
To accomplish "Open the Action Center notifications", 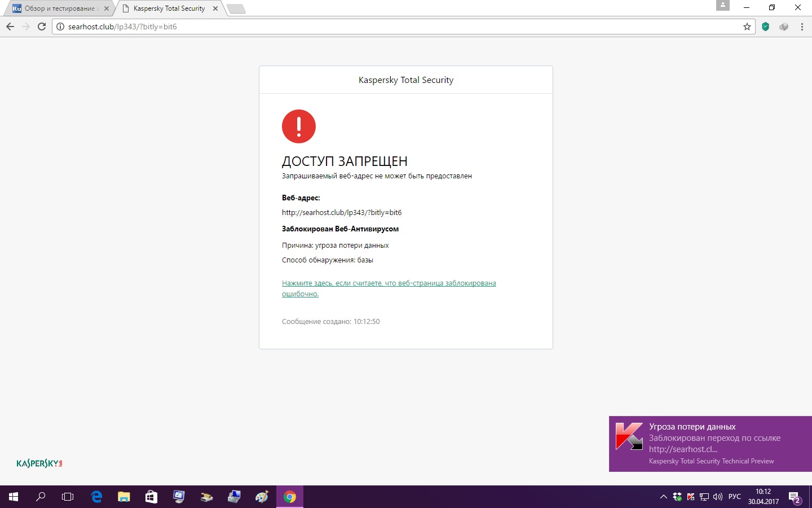I will click(x=795, y=497).
